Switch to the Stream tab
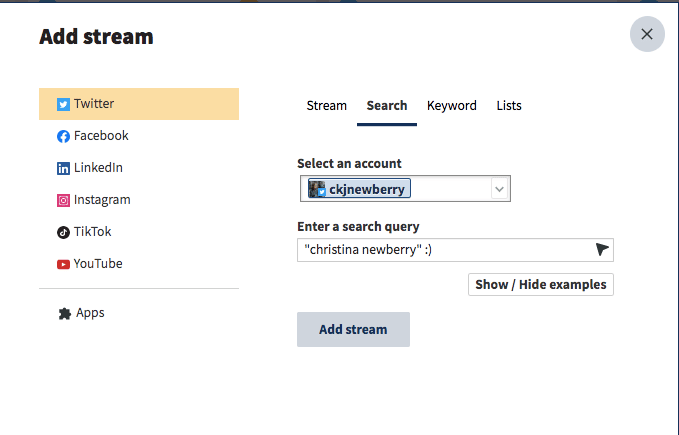 click(326, 105)
